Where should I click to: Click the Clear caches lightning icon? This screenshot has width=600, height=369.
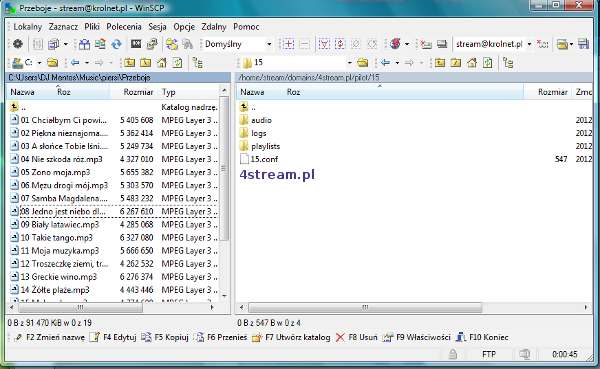tap(396, 44)
